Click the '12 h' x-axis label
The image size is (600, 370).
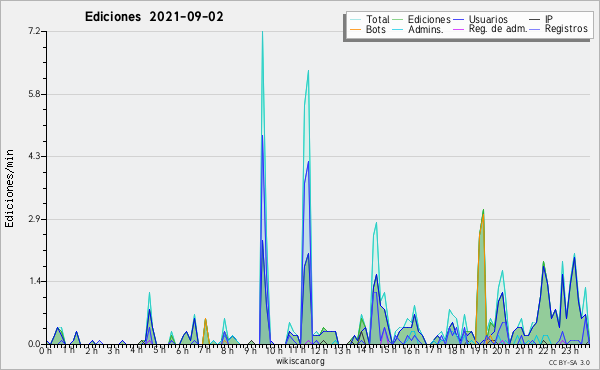[319, 351]
